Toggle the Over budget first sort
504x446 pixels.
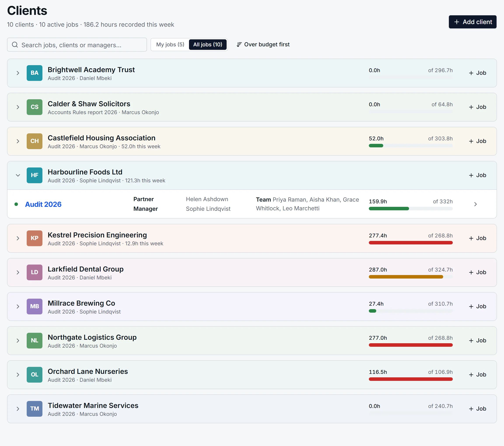pyautogui.click(x=263, y=45)
